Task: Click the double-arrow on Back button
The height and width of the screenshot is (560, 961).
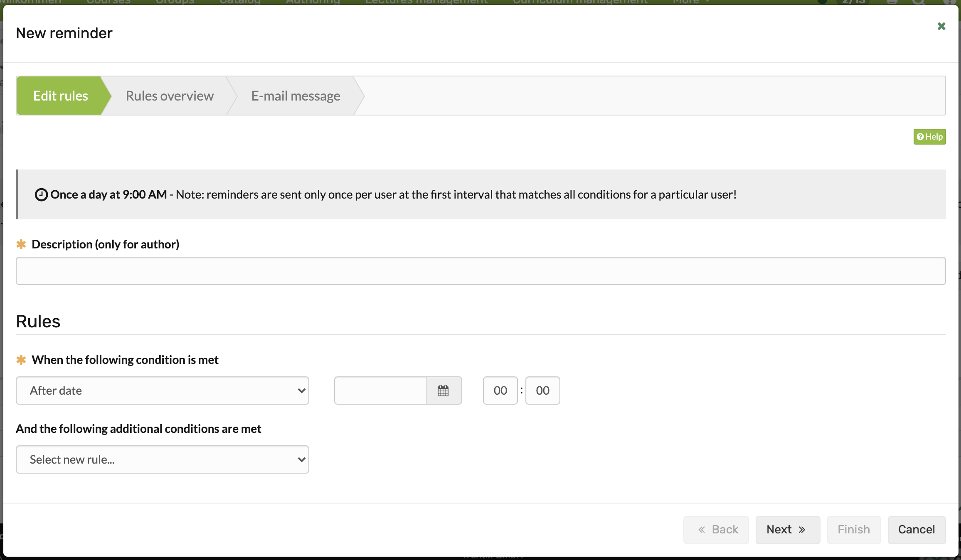Action: [x=702, y=530]
